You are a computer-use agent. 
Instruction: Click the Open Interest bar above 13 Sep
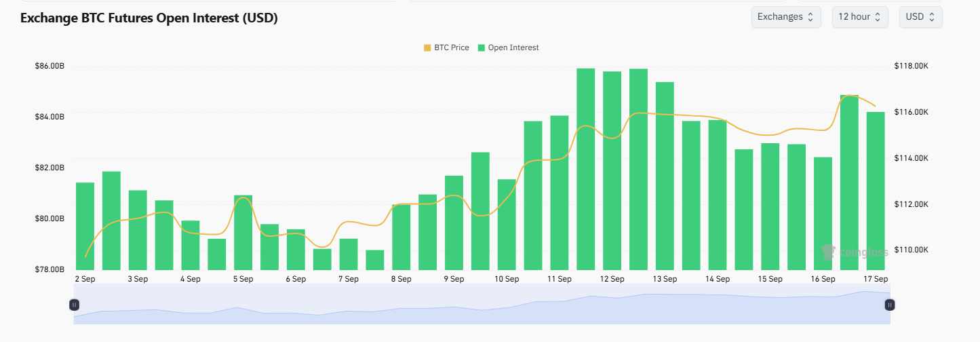[x=665, y=176]
